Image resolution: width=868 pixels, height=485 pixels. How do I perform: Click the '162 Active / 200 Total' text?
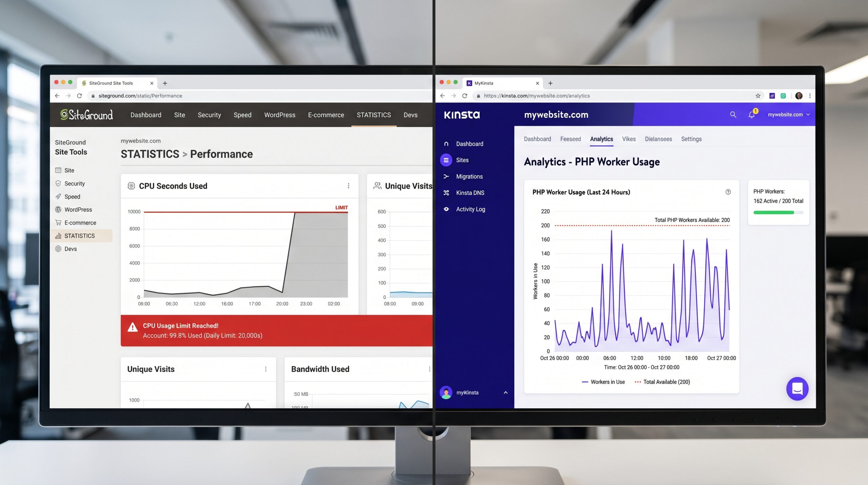[778, 201]
